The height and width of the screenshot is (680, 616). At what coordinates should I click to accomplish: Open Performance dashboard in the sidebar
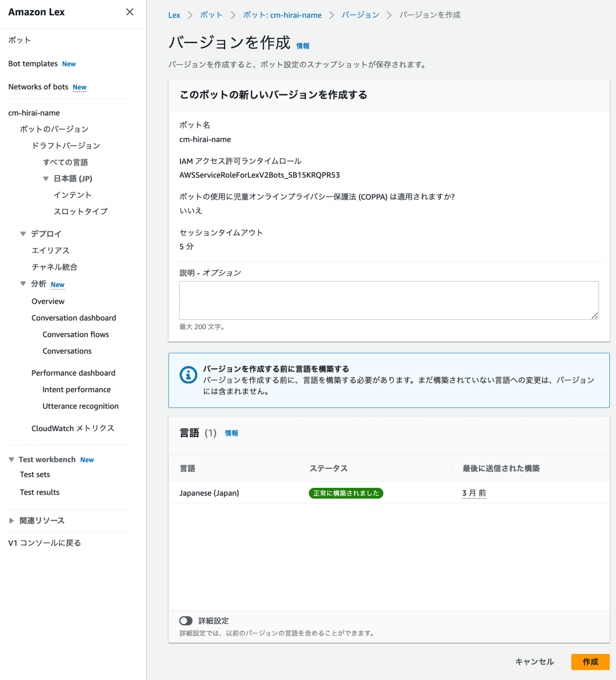pyautogui.click(x=73, y=373)
